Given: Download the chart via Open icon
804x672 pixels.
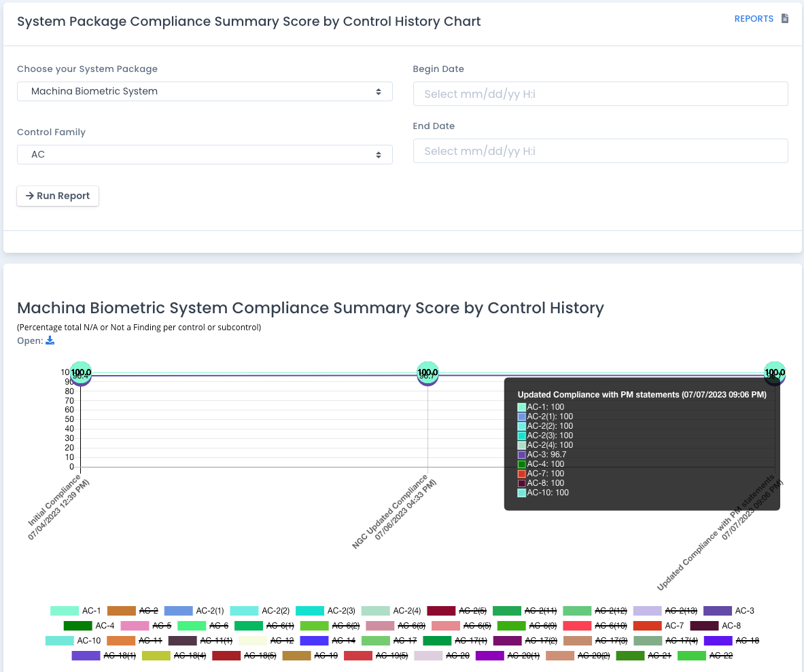Looking at the screenshot, I should click(x=50, y=340).
